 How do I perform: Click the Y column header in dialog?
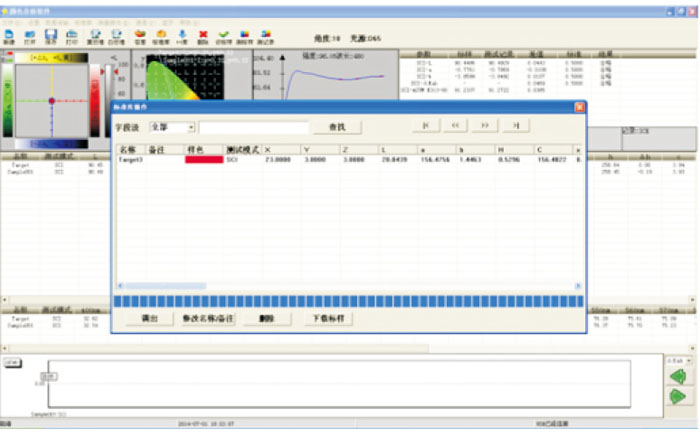(320, 150)
